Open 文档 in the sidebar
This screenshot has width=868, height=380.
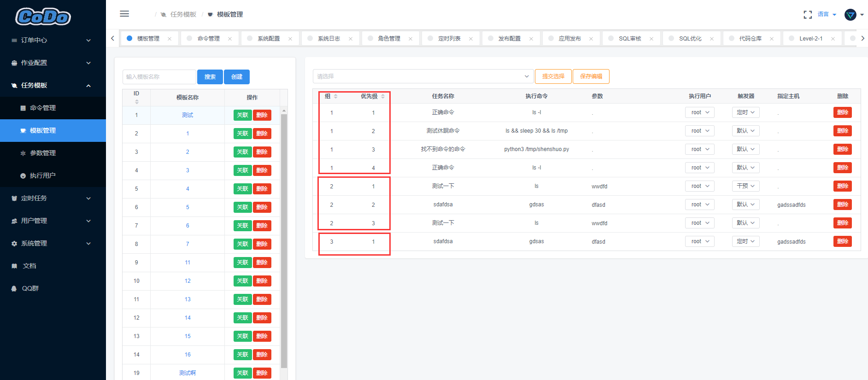53,266
